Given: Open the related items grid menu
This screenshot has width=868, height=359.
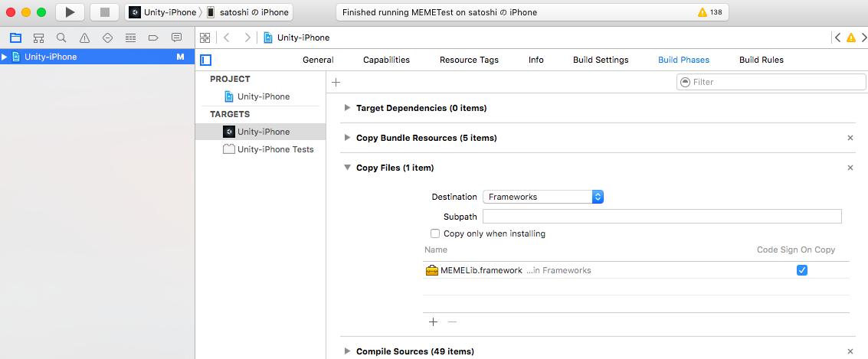Looking at the screenshot, I should point(205,38).
